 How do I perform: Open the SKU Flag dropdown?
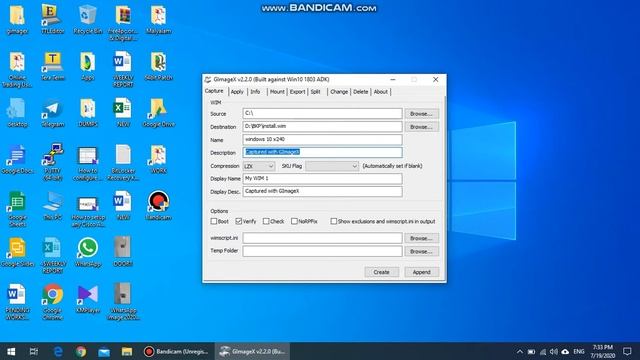332,166
